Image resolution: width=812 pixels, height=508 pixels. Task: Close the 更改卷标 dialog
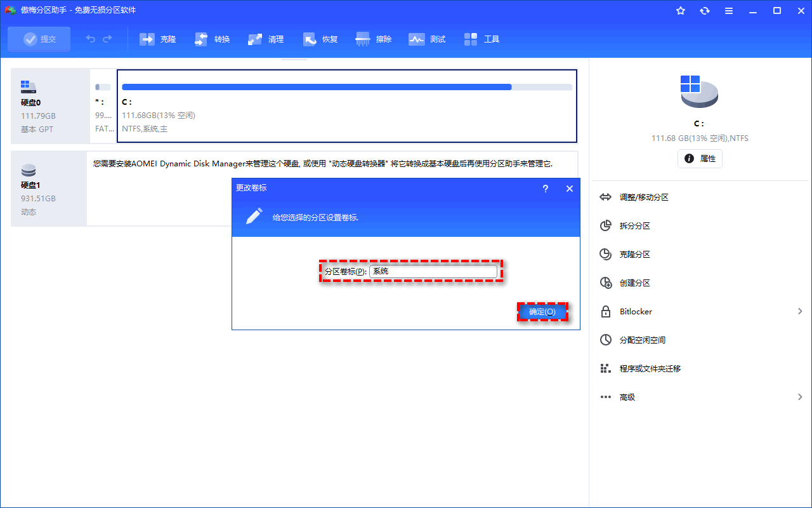point(569,189)
